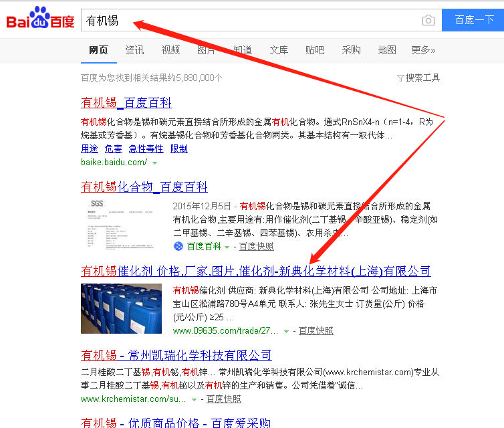The height and width of the screenshot is (428, 504).
Task: Open 有机锡 - 常州凯瑞化学科技有限公司 link
Action: point(176,355)
